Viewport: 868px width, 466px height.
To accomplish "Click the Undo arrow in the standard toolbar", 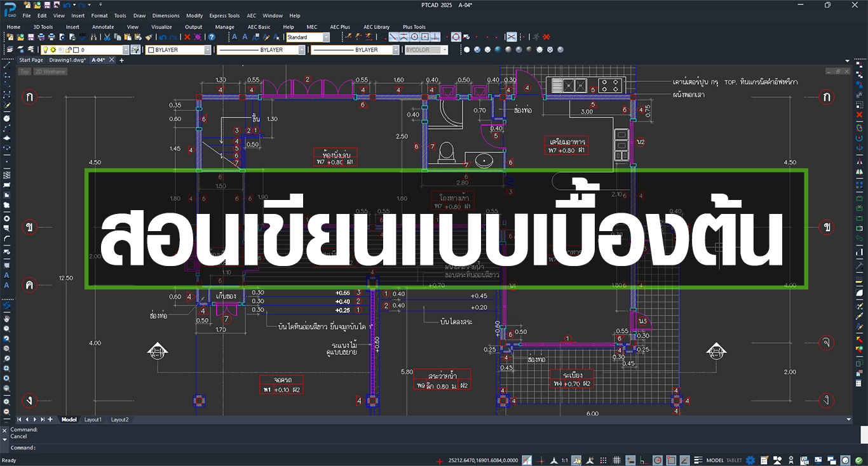I will pyautogui.click(x=163, y=37).
